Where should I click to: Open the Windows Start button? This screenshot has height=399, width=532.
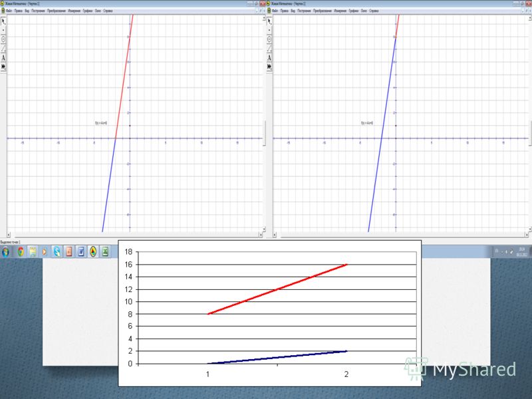tap(6, 252)
